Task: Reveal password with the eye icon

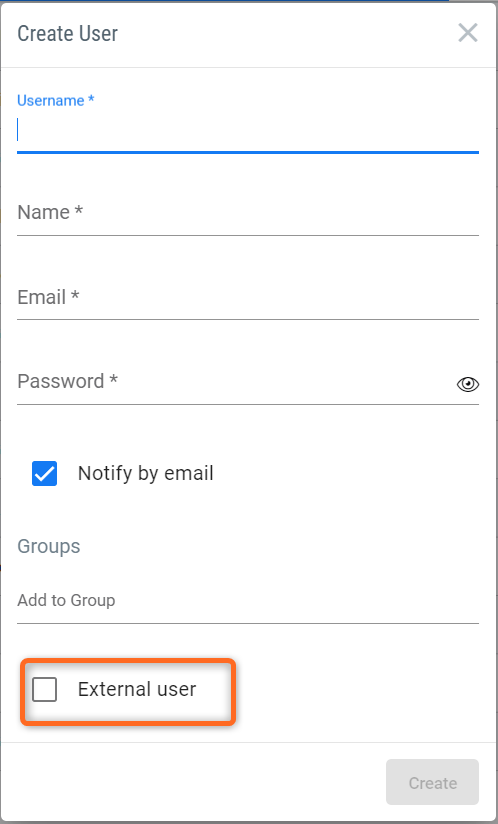Action: [468, 385]
